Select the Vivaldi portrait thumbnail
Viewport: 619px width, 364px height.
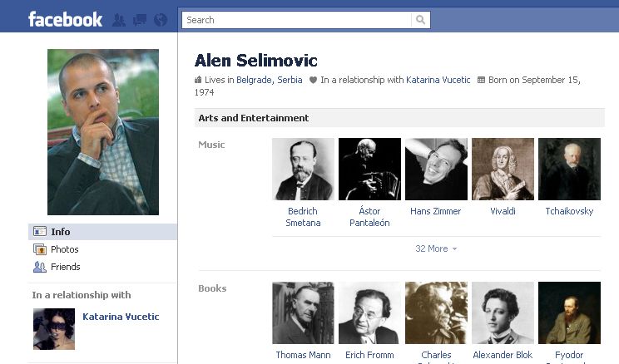pos(503,170)
